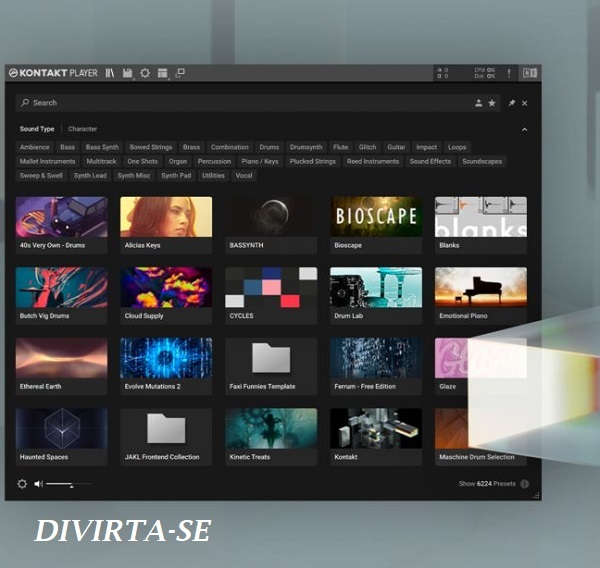Open the browser settings gear at bottom left
The height and width of the screenshot is (568, 600).
pyautogui.click(x=22, y=484)
